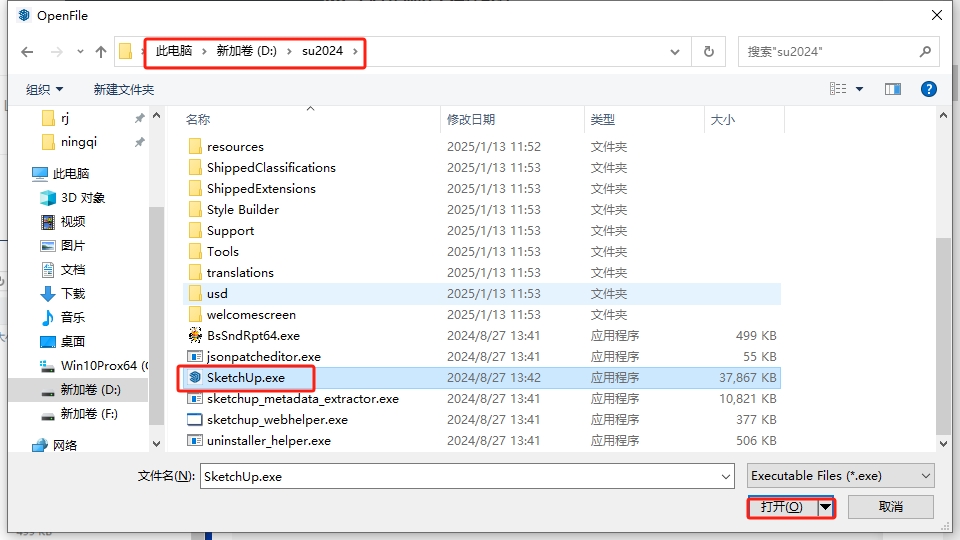The height and width of the screenshot is (540, 960).
Task: Open 桌面 in navigation pane
Action: pyautogui.click(x=72, y=342)
